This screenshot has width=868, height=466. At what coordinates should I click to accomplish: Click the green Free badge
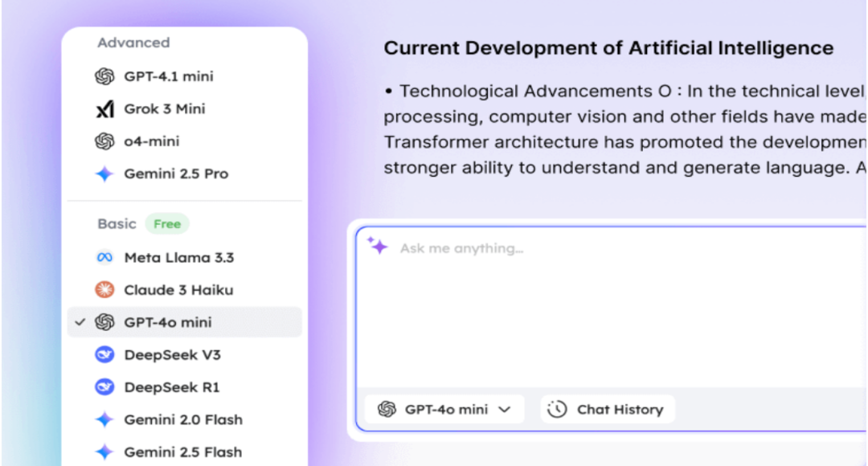[x=167, y=224]
